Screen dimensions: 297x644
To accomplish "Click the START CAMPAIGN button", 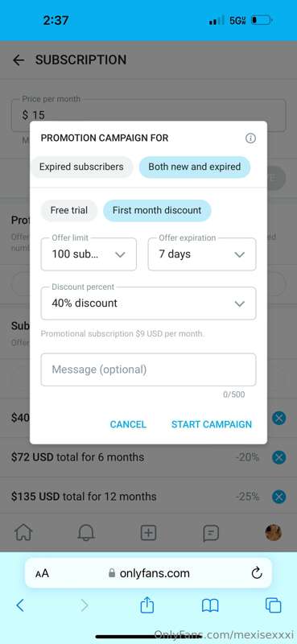I will (212, 424).
